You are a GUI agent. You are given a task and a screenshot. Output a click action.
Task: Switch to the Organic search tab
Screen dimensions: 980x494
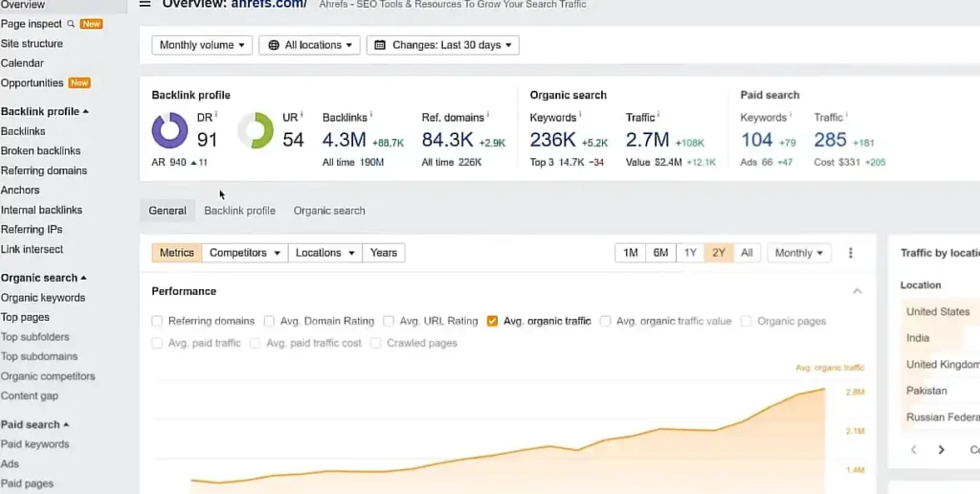(x=329, y=211)
